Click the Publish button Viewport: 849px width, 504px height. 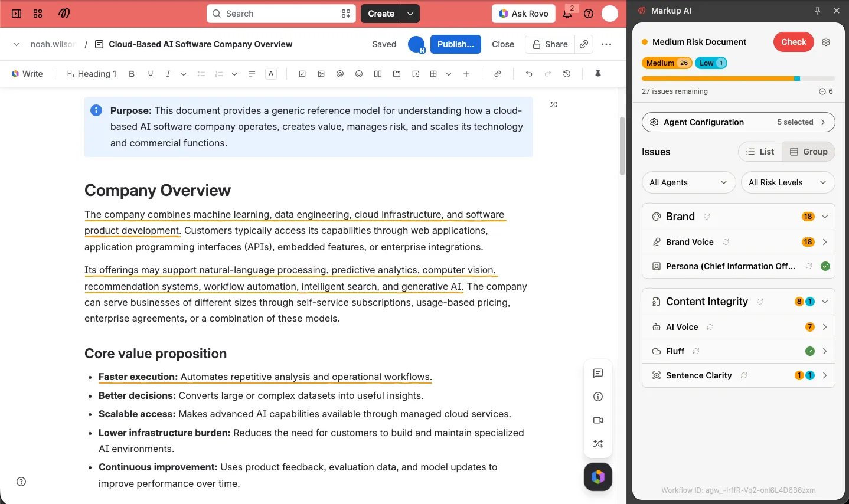pos(455,44)
